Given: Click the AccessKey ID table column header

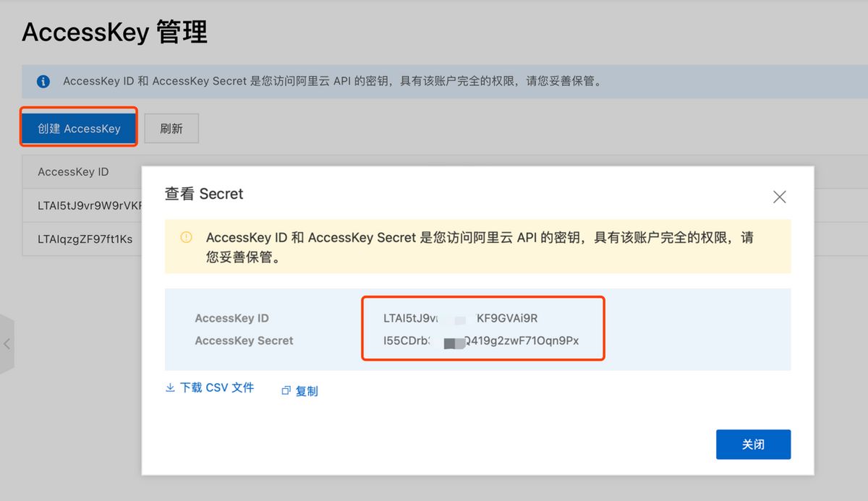Looking at the screenshot, I should click(x=73, y=172).
